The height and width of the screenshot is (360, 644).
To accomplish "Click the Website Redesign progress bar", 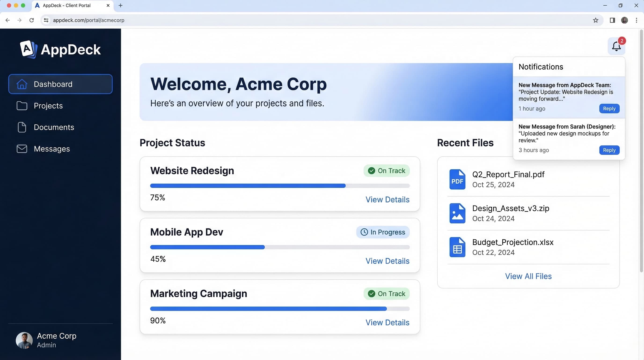I will point(280,186).
